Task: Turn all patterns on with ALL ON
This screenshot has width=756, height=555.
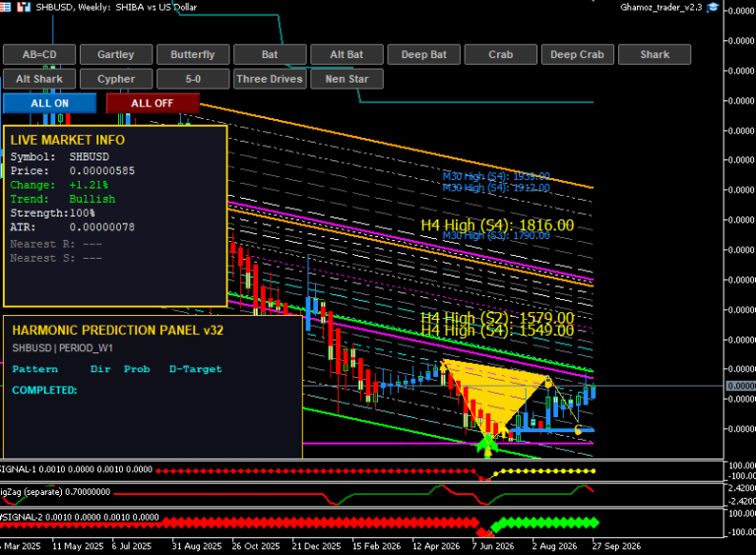Action: [49, 103]
